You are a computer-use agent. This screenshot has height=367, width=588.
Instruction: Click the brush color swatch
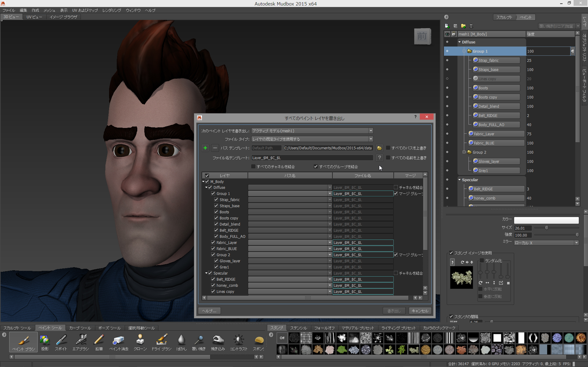pos(546,220)
